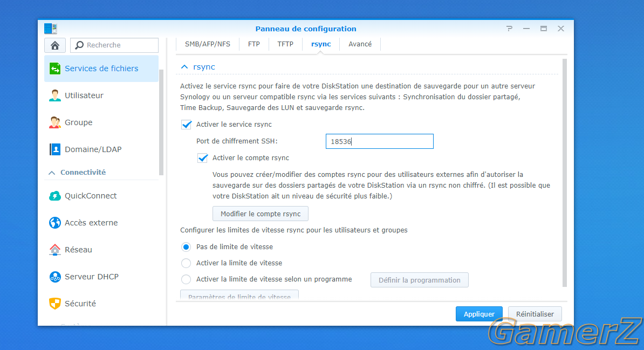The width and height of the screenshot is (644, 350).
Task: Open the SMB/AFP/NFS tab
Action: [x=208, y=44]
